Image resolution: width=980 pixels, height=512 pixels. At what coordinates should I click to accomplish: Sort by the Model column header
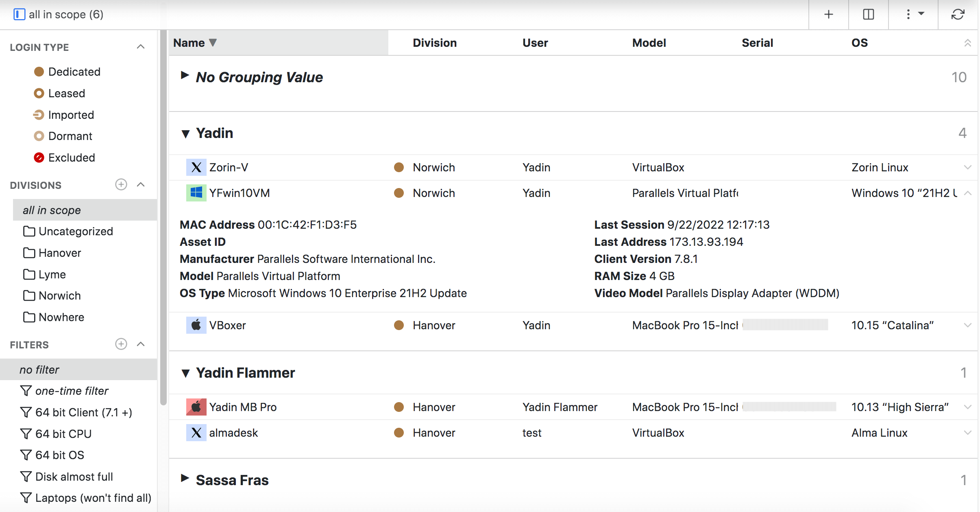(x=649, y=43)
